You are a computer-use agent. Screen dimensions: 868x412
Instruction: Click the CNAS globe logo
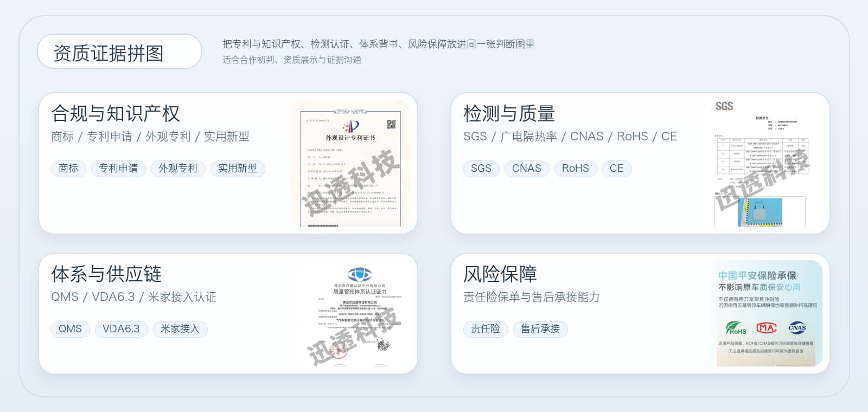coord(797,327)
